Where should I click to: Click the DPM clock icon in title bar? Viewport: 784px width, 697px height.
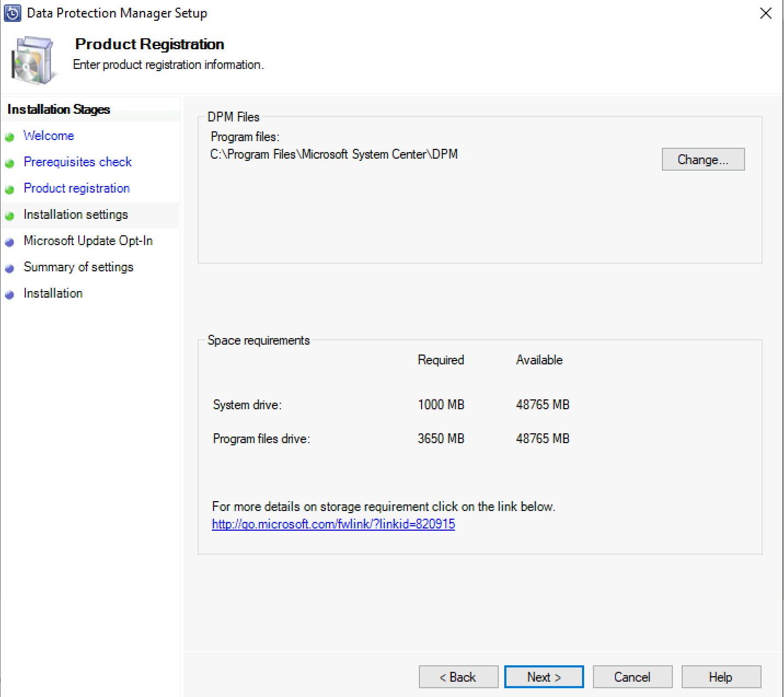coord(13,13)
